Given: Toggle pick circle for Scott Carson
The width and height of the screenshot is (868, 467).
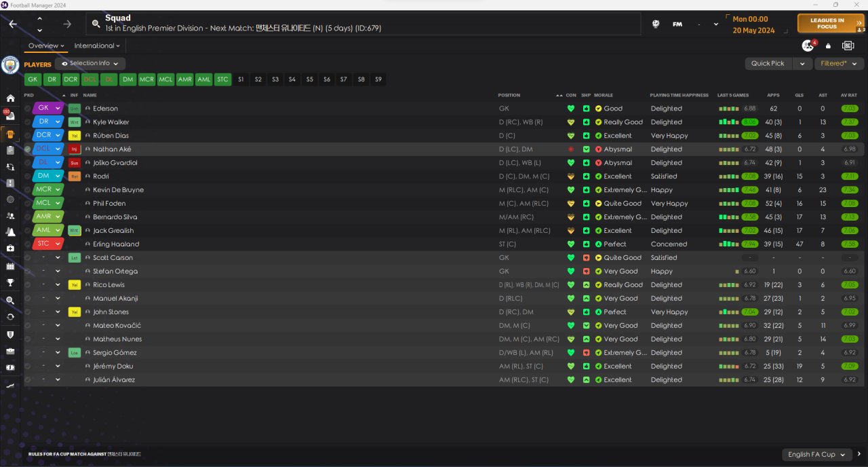Looking at the screenshot, I should coord(28,258).
